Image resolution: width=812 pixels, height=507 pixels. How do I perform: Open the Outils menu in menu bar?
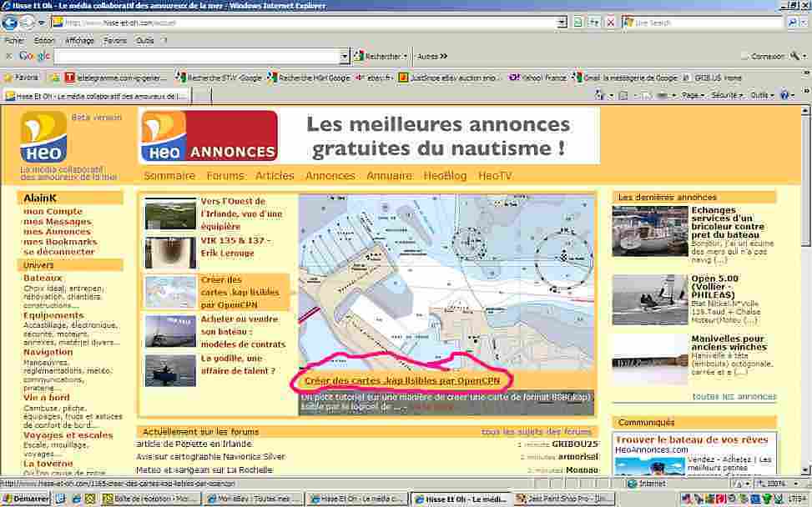pos(145,40)
